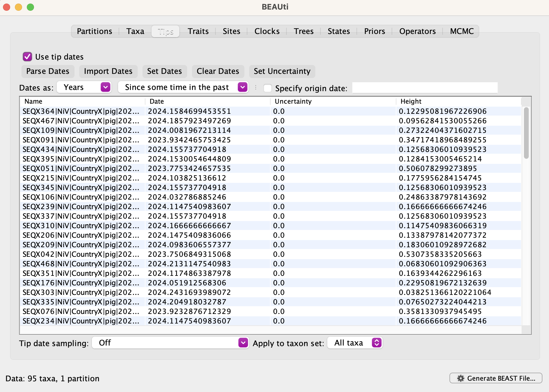Click the Clear Dates button
This screenshot has width=549, height=392.
click(218, 71)
